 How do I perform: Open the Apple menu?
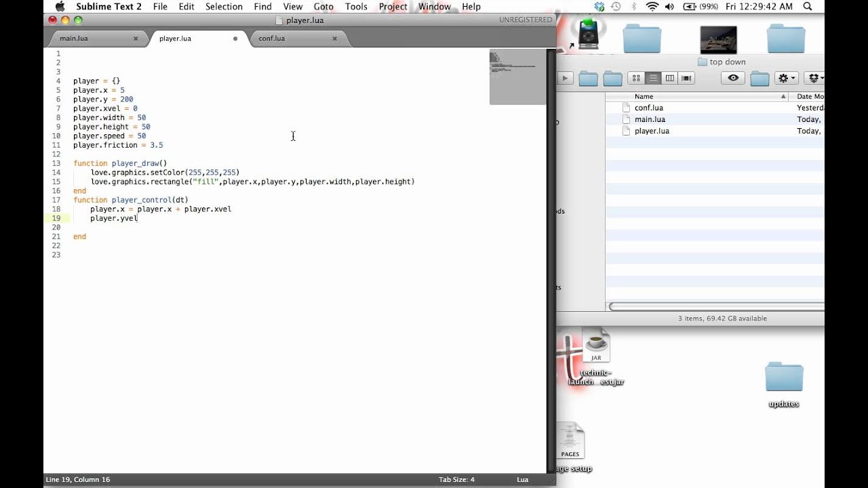tap(60, 7)
